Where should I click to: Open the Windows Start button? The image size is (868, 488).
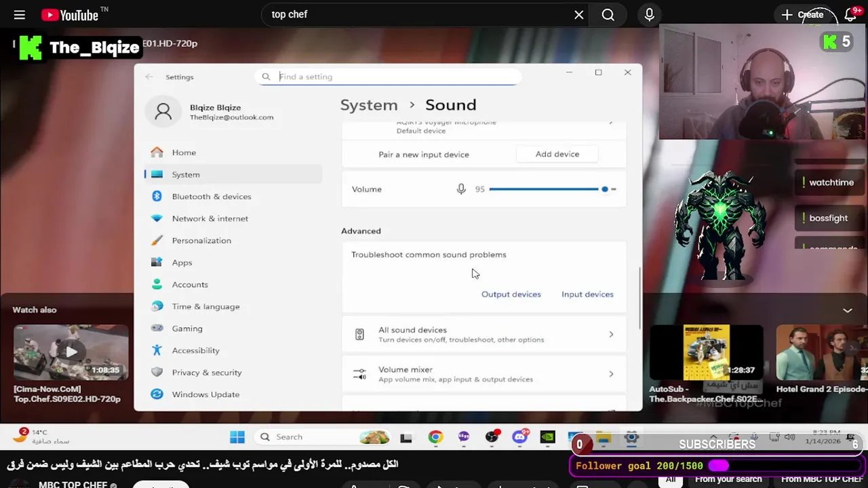pos(237,437)
